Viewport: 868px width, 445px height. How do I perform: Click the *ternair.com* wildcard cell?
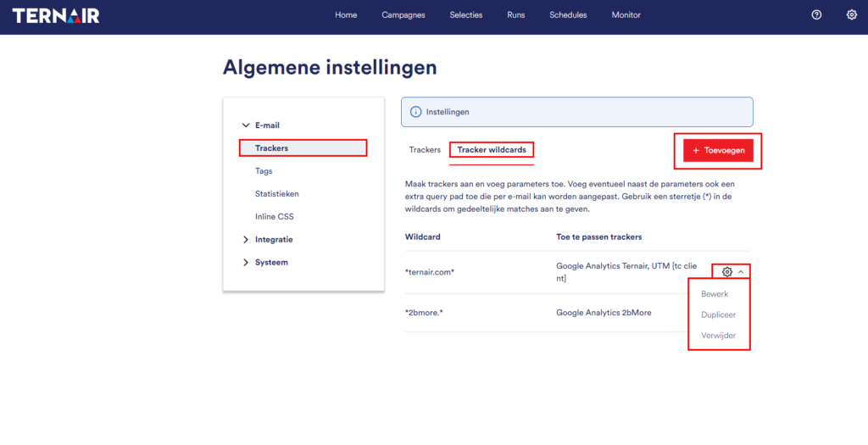point(430,273)
